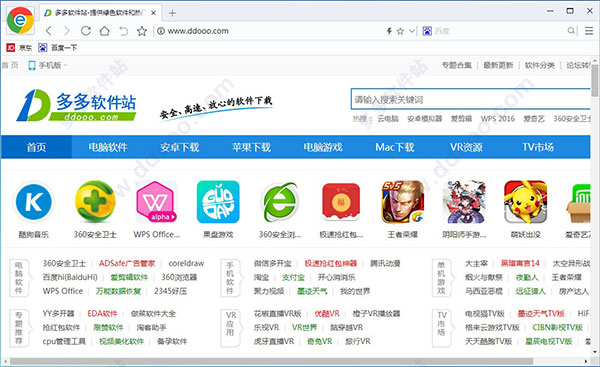Open the 王者荣耀 5v5 game icon
The width and height of the screenshot is (600, 367).
(x=403, y=202)
